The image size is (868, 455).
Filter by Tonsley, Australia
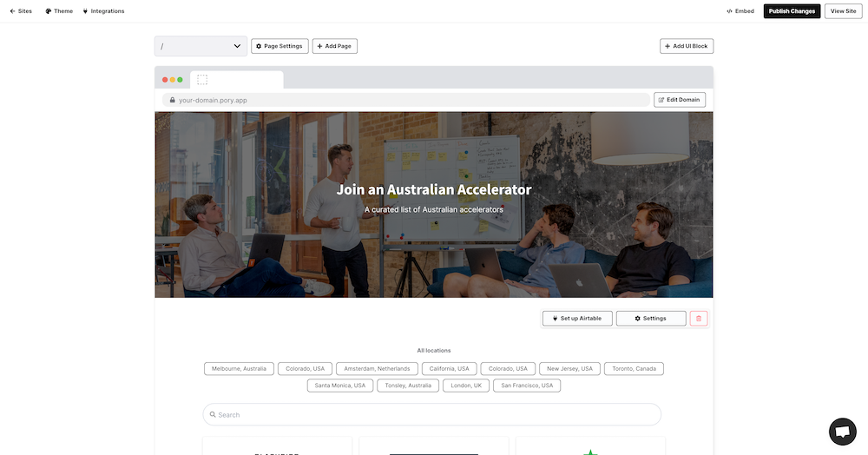coord(408,386)
